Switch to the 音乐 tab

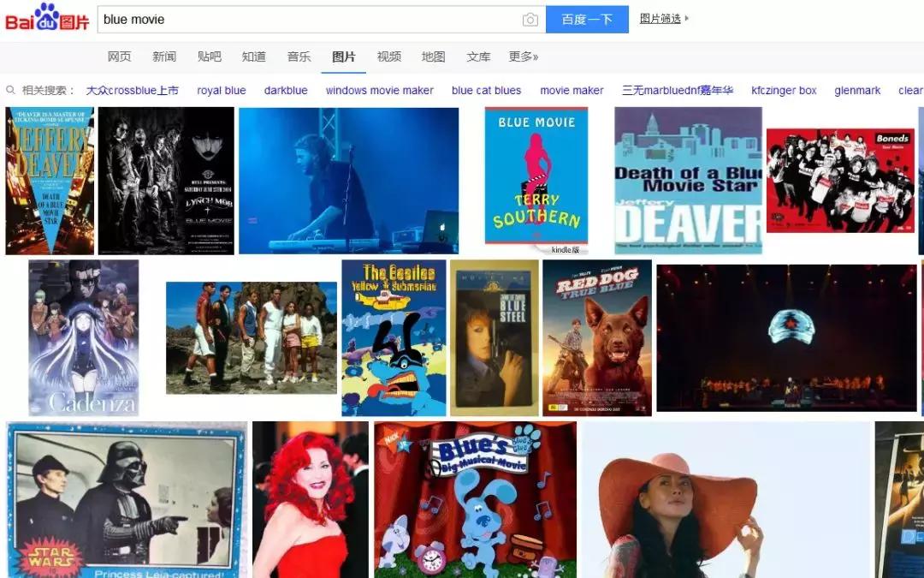pos(299,57)
